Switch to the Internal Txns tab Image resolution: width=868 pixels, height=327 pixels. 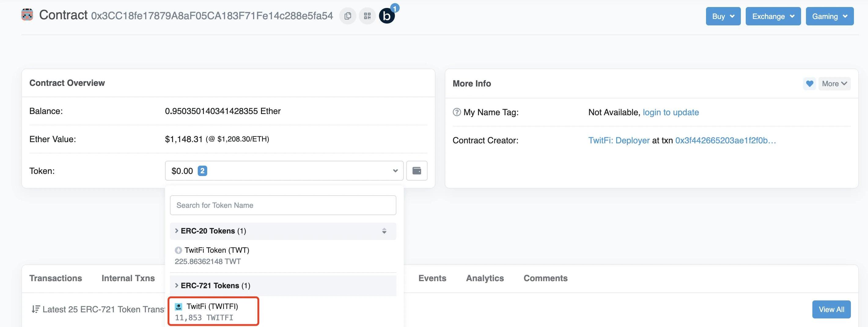tap(128, 278)
